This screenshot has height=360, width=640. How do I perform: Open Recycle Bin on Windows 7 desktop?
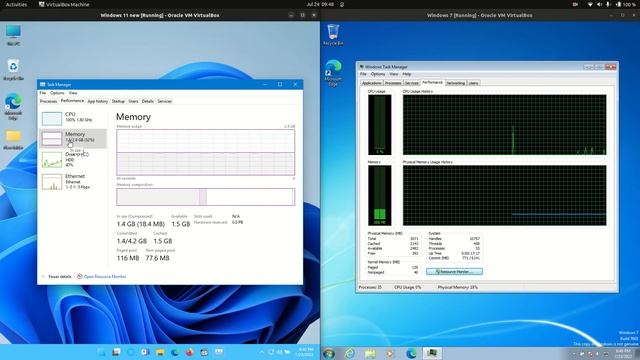click(333, 34)
